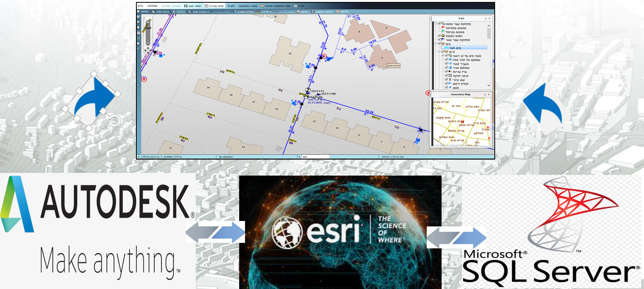Viewport: 644px width, 289px height.
Task: Open the מקרא menu
Action: click(231, 6)
